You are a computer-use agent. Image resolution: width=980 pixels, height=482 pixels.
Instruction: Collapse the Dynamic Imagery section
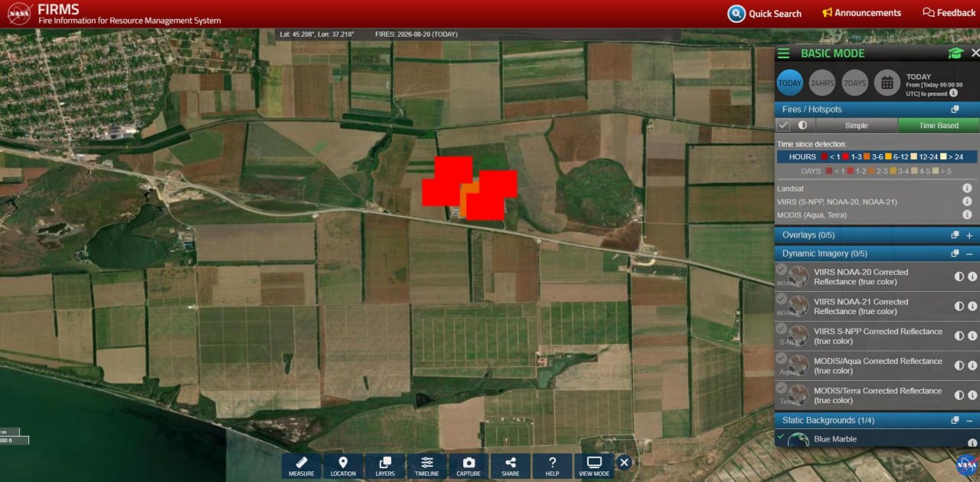(x=969, y=254)
